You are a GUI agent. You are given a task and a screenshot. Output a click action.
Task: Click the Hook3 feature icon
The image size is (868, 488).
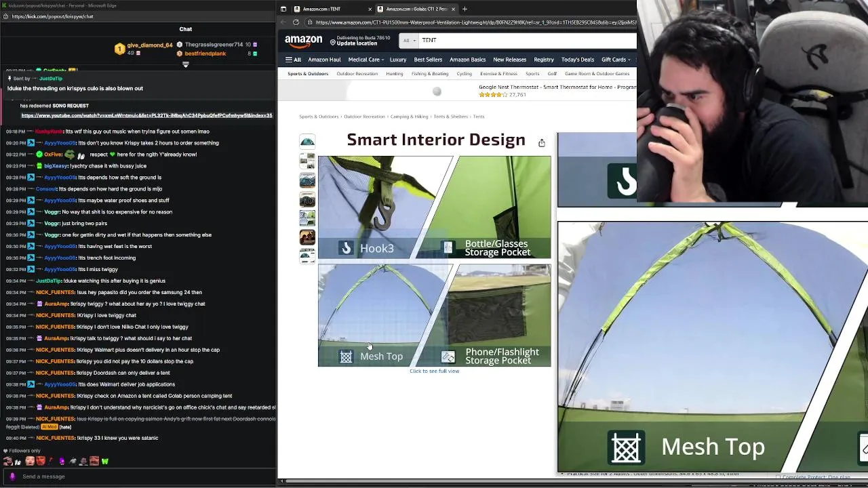pos(346,248)
